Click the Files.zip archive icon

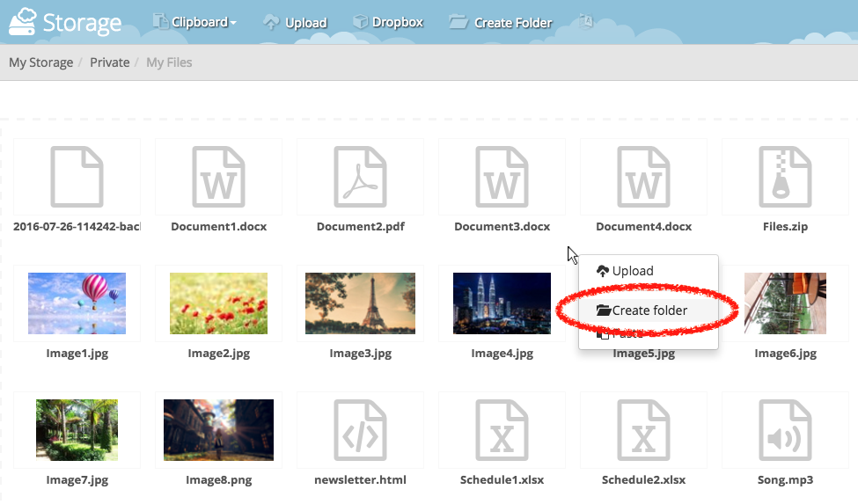click(x=785, y=178)
